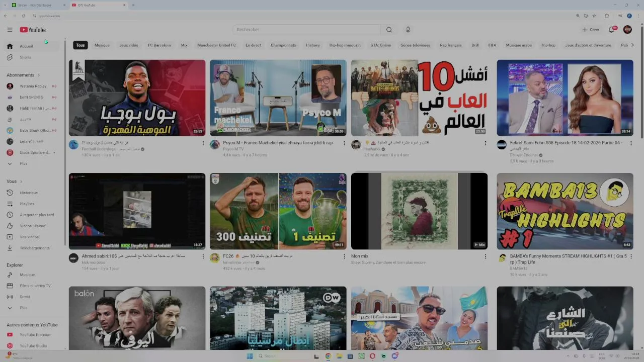Open Téléchargements in the sidebar
This screenshot has height=362, width=644.
[x=33, y=248]
